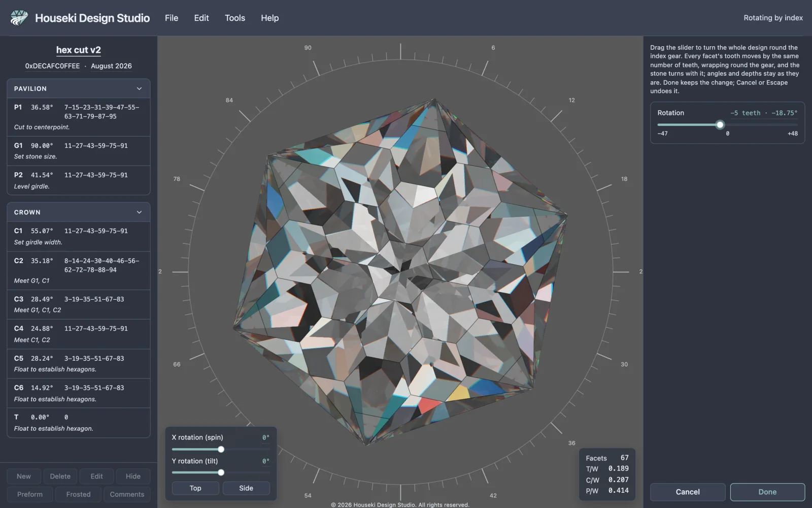The width and height of the screenshot is (812, 508).
Task: Click index dial label 18
Action: [x=624, y=179]
